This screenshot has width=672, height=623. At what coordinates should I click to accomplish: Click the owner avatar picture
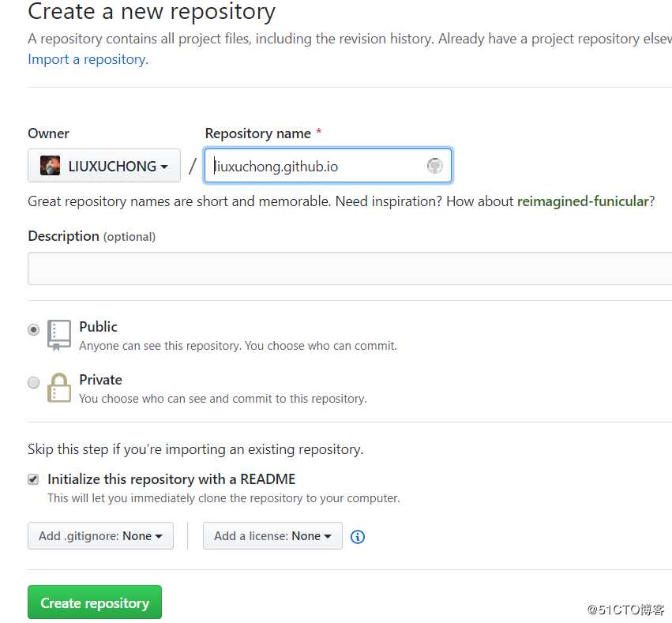coord(51,166)
